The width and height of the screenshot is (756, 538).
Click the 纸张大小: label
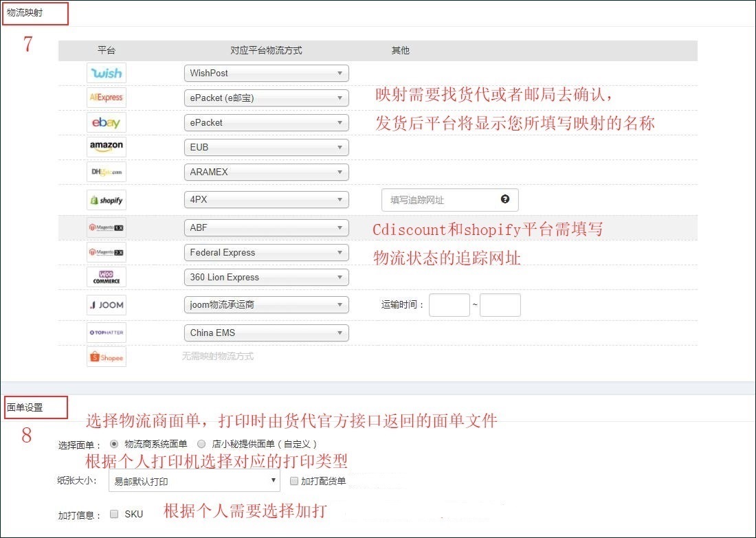tap(77, 481)
